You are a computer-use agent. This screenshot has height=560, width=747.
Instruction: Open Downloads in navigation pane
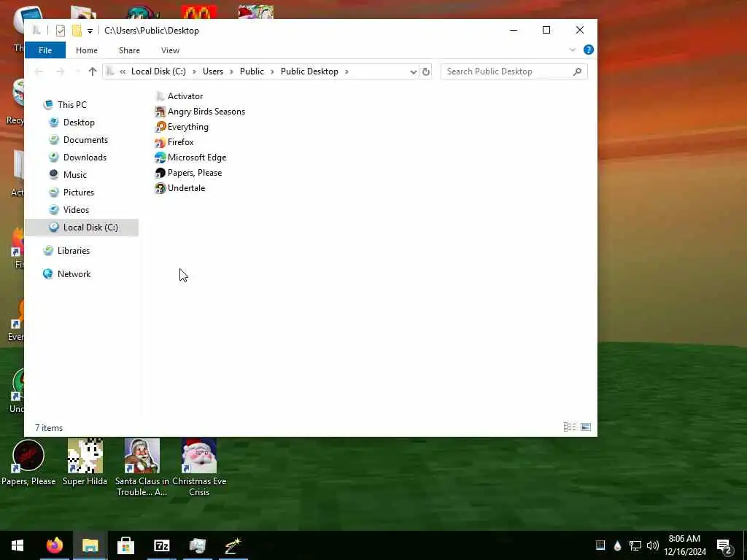click(x=85, y=157)
